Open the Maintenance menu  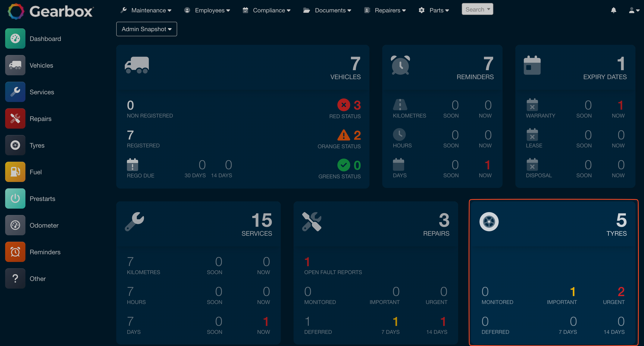(146, 10)
